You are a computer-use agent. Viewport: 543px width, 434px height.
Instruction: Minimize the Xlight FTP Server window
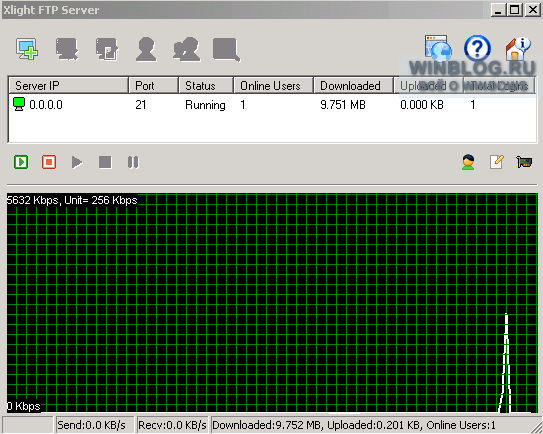(498, 10)
